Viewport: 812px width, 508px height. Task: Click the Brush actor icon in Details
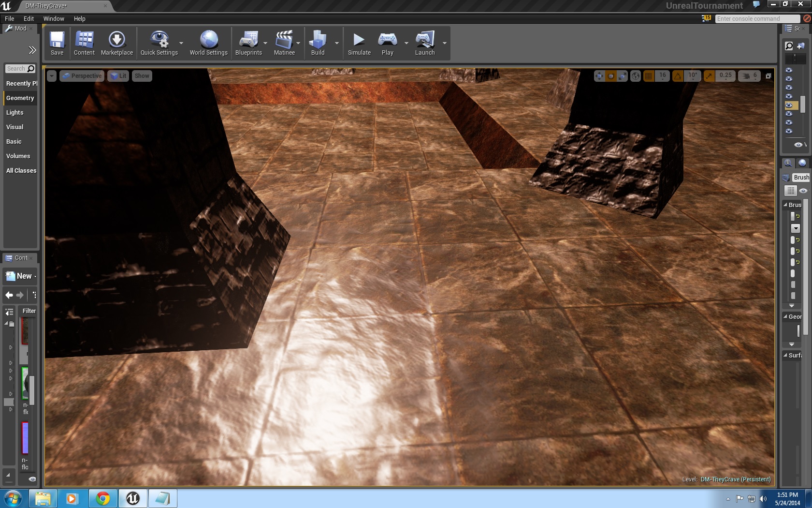pos(786,178)
